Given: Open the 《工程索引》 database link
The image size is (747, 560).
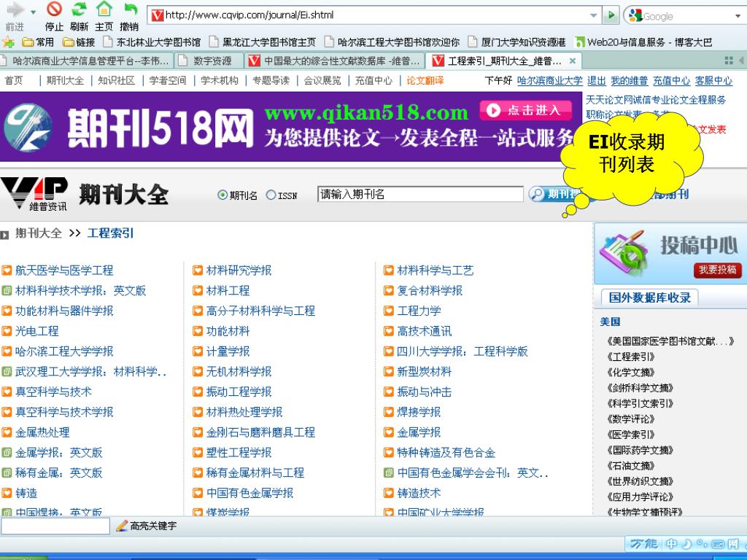Looking at the screenshot, I should pyautogui.click(x=631, y=357).
